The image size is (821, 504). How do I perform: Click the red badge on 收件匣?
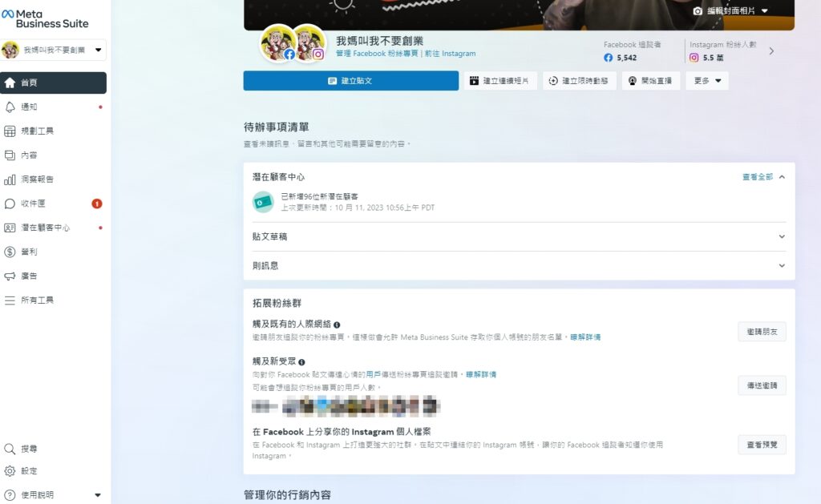click(x=97, y=204)
